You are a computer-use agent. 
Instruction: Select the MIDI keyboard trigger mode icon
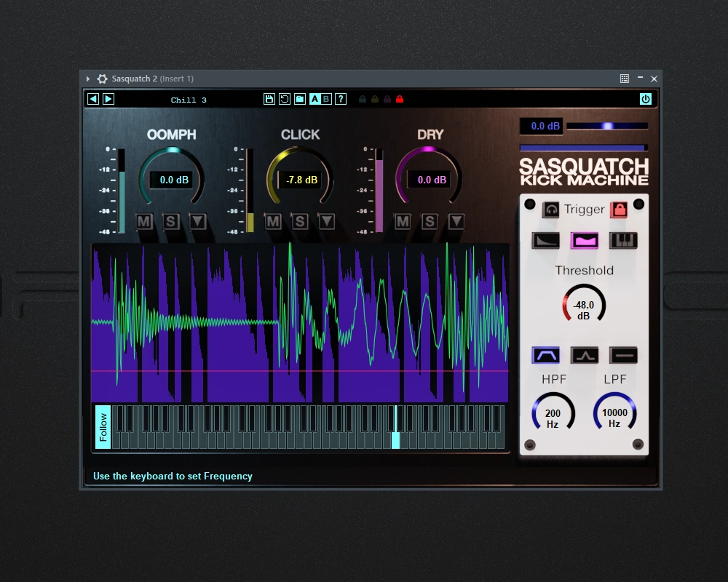(x=623, y=240)
